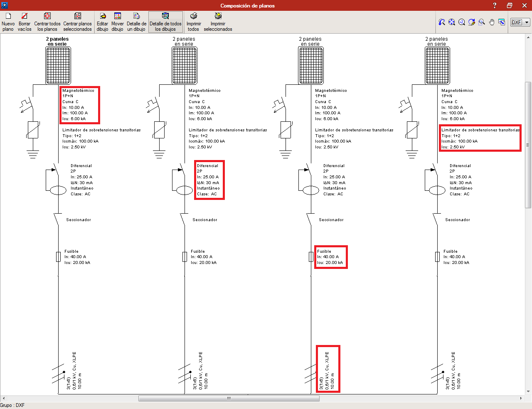Click Imprimir todos
532x409 pixels.
coord(193,22)
